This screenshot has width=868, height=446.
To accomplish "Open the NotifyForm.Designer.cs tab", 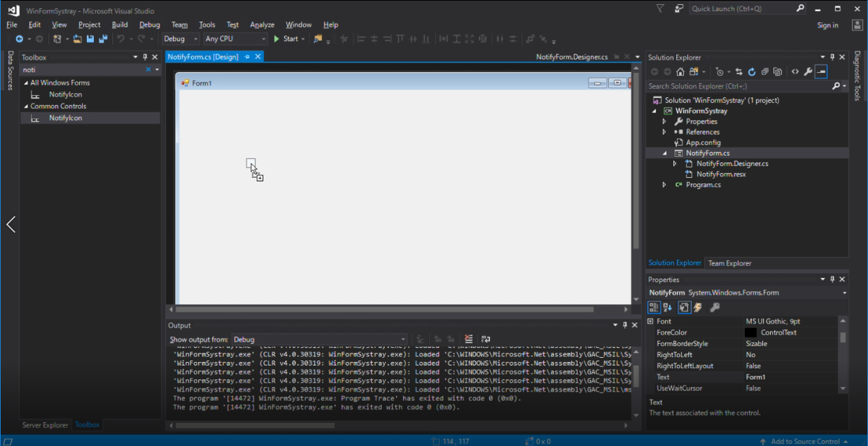I will 572,57.
